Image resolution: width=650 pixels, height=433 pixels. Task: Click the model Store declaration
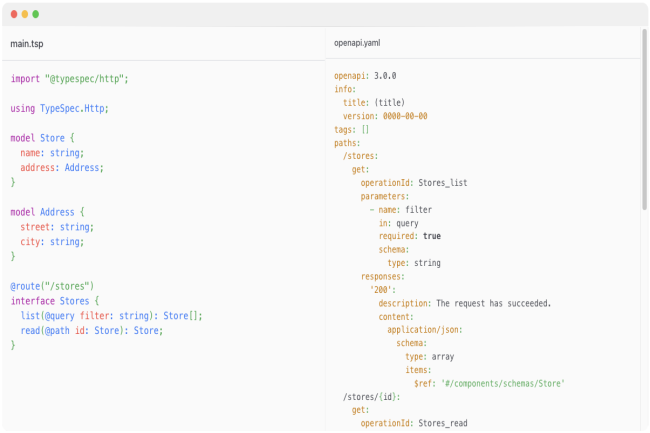[42, 138]
